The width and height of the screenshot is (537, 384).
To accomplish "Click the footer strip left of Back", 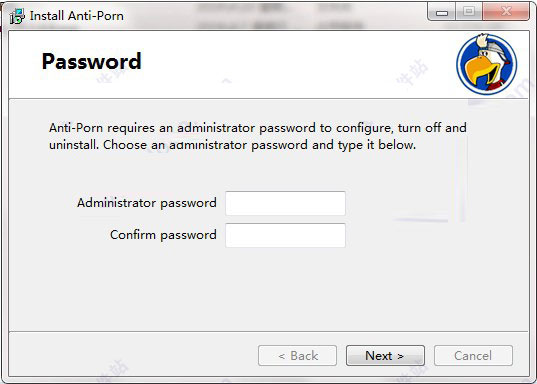I will 134,355.
